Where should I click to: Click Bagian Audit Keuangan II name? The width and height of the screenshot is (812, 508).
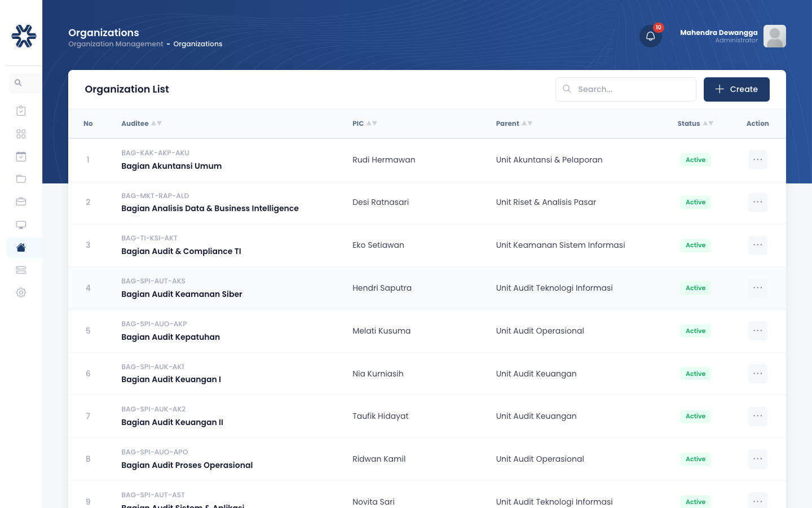pyautogui.click(x=172, y=422)
